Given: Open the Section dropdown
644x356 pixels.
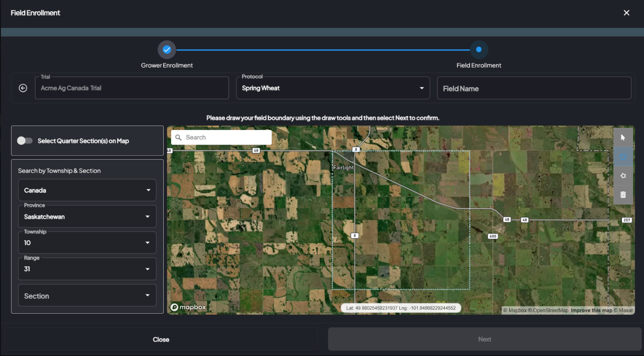Looking at the screenshot, I should click(x=87, y=296).
